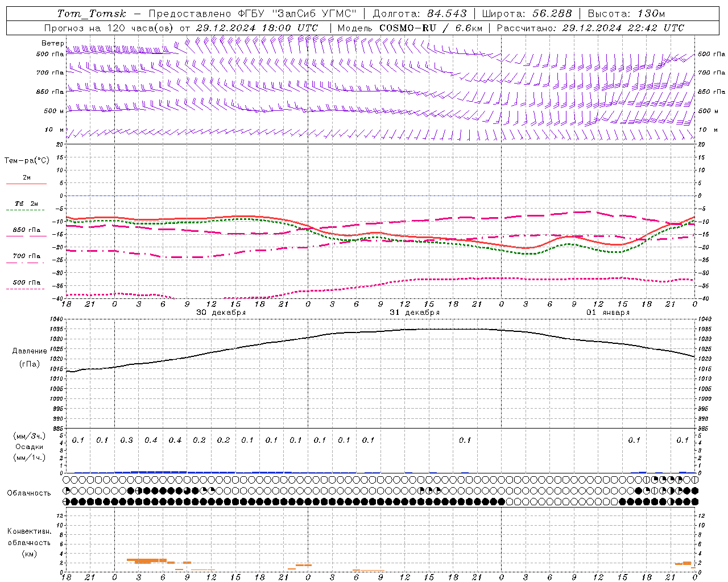Click the "Облачность" cloud cover label
728x582 pixels.
click(29, 493)
